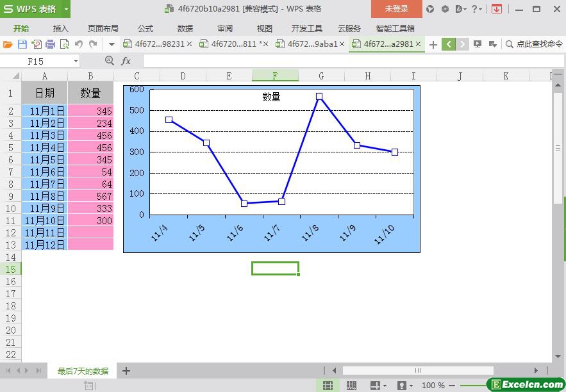566x392 pixels.
Task: Click the 11/8 data point marker on chart
Action: [x=319, y=96]
